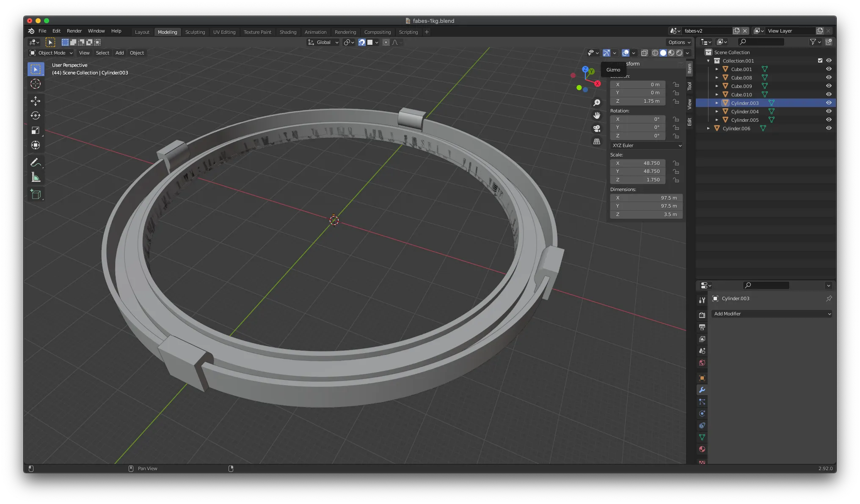Select the Annotate pencil tool
This screenshot has height=504, width=860.
click(36, 163)
